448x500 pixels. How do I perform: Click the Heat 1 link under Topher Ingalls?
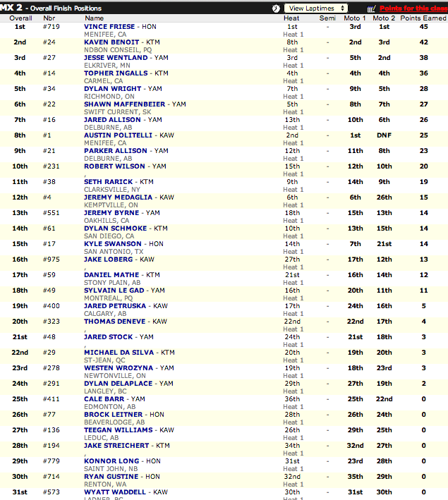(293, 80)
